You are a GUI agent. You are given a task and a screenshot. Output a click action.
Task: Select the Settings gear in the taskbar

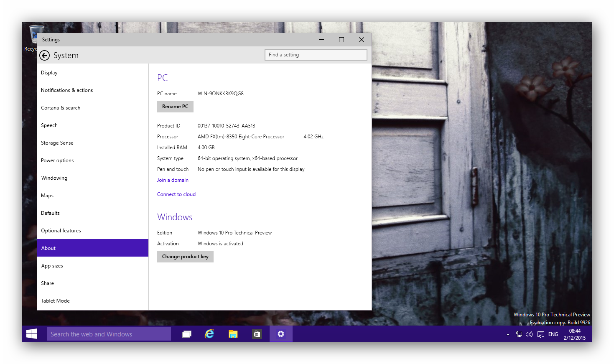click(281, 334)
